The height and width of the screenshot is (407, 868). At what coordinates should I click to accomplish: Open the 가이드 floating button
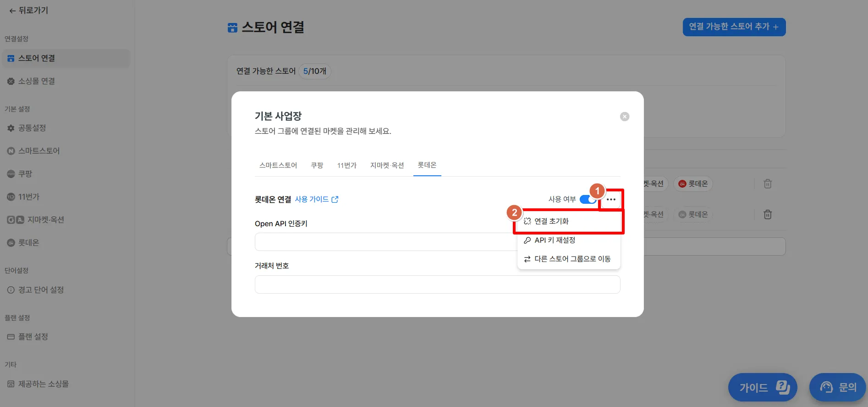[x=763, y=387]
